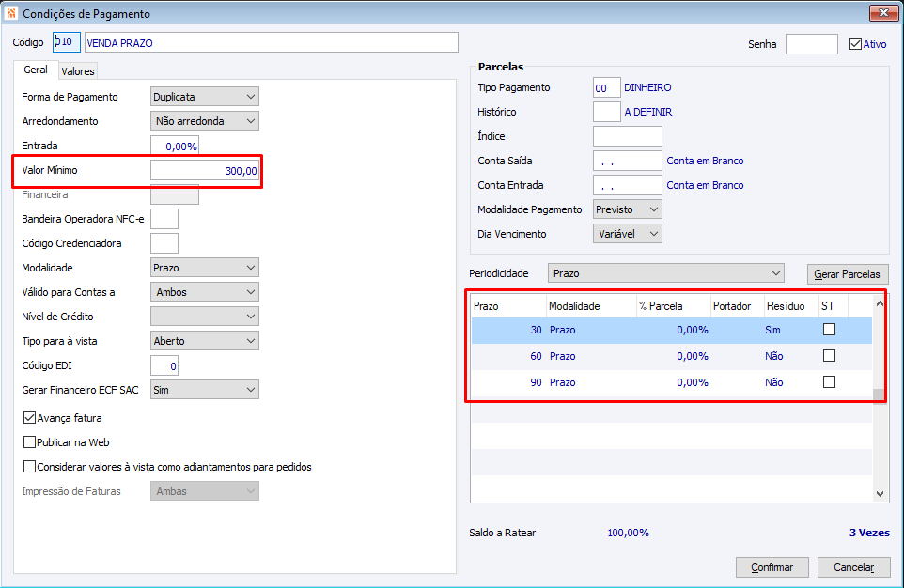Open the Arredondamento dropdown
The image size is (904, 588).
pos(205,121)
